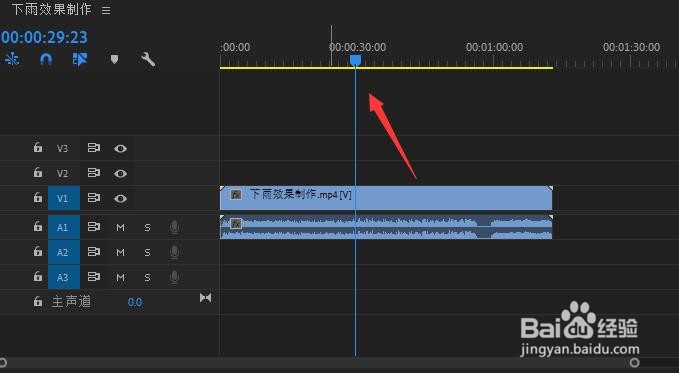Enable voice-over record on track A3

pos(174,277)
